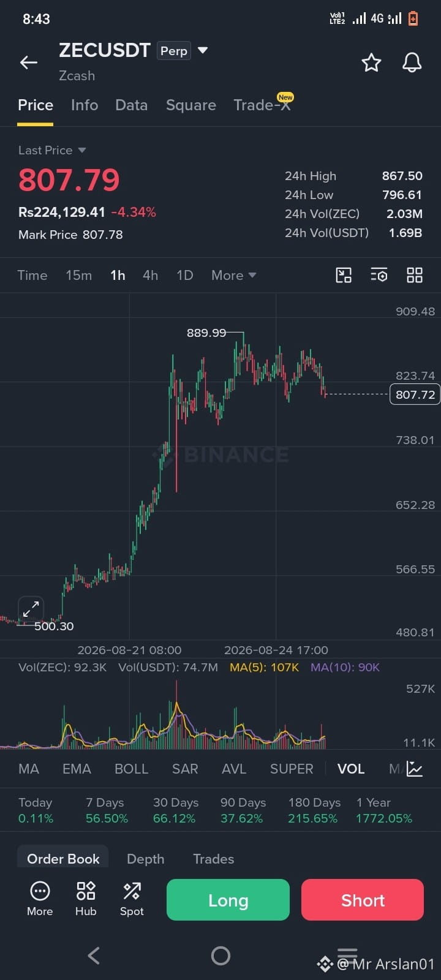The image size is (441, 980).
Task: Open price alerts via the bell icon
Action: pos(412,62)
